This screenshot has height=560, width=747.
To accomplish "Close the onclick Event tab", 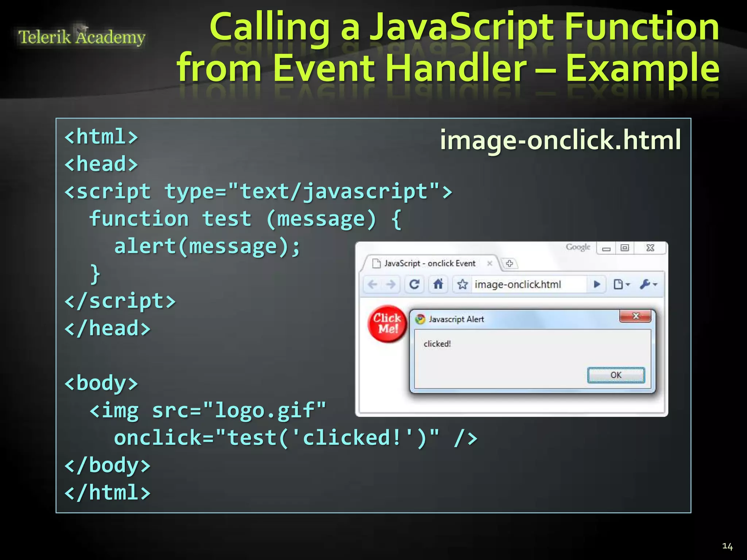I will pos(490,263).
